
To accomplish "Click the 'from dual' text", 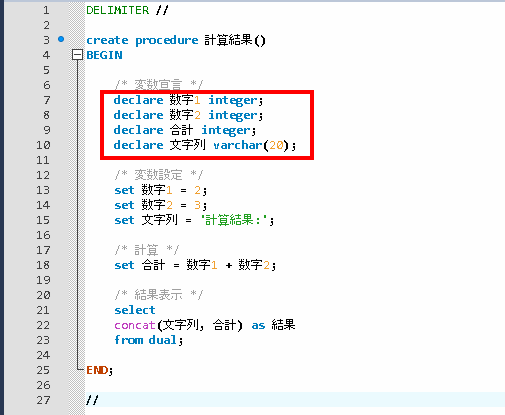I will point(145,340).
